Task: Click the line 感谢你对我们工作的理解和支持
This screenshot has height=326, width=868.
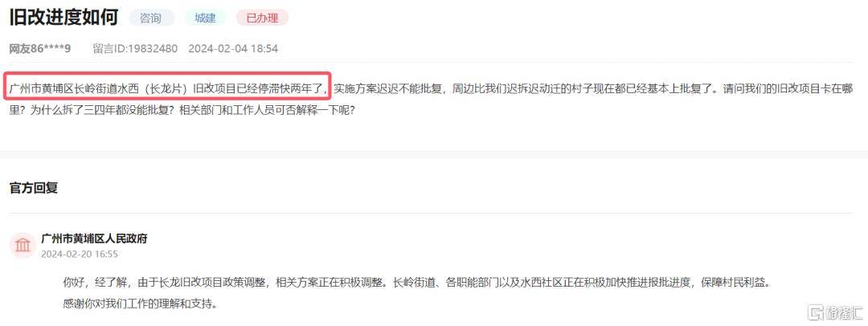Action: 140,304
